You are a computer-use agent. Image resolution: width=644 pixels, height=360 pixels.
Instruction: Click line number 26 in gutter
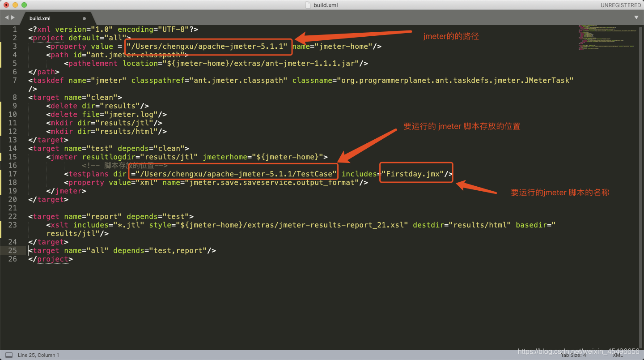[12, 259]
